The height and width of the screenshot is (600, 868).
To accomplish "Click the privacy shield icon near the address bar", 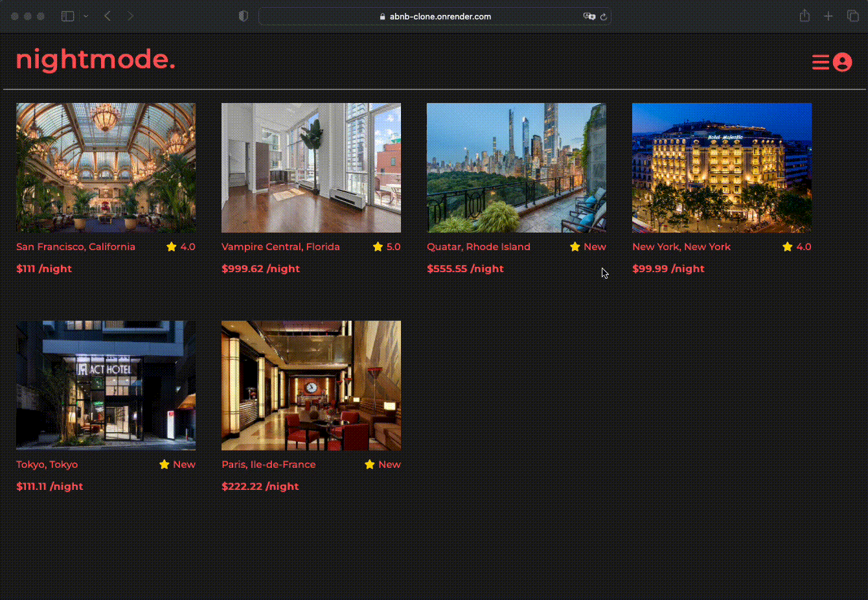I will point(243,16).
